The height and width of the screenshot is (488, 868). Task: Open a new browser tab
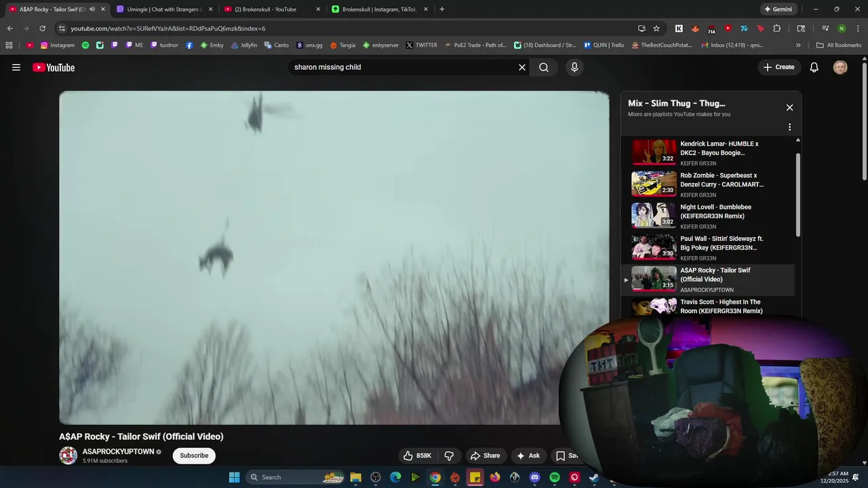[x=442, y=9]
